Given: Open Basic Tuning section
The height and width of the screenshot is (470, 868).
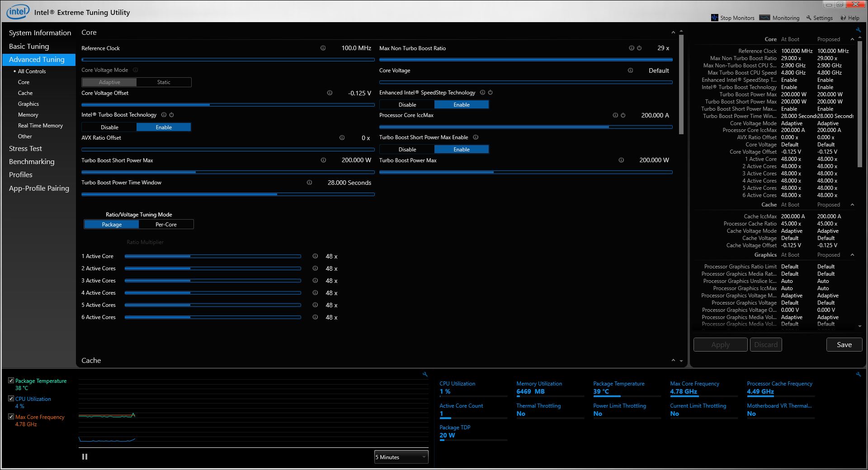Looking at the screenshot, I should pyautogui.click(x=29, y=47).
